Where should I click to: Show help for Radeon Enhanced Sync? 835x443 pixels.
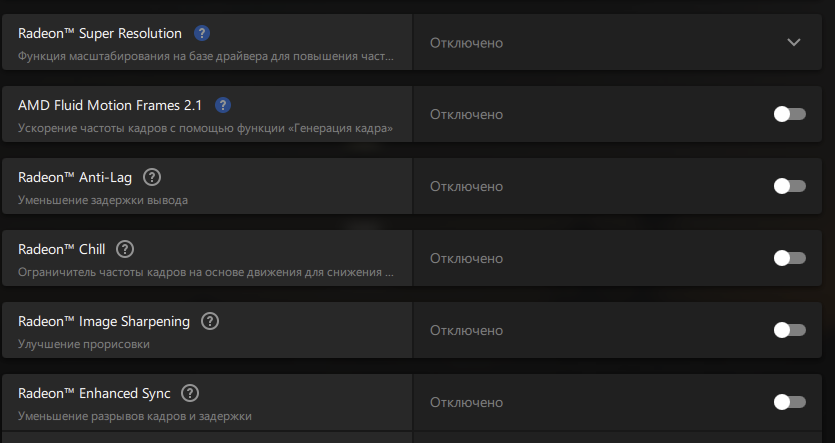coord(190,393)
